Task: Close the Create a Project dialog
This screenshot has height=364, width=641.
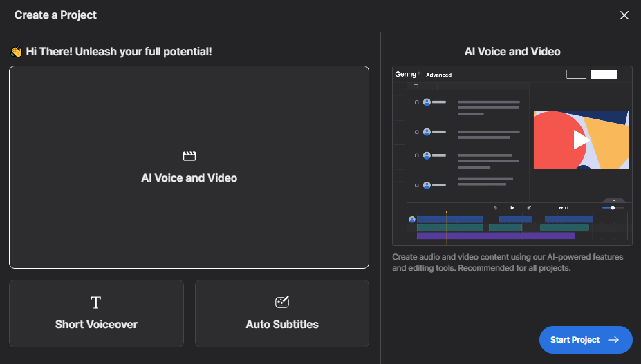Action: pyautogui.click(x=624, y=15)
